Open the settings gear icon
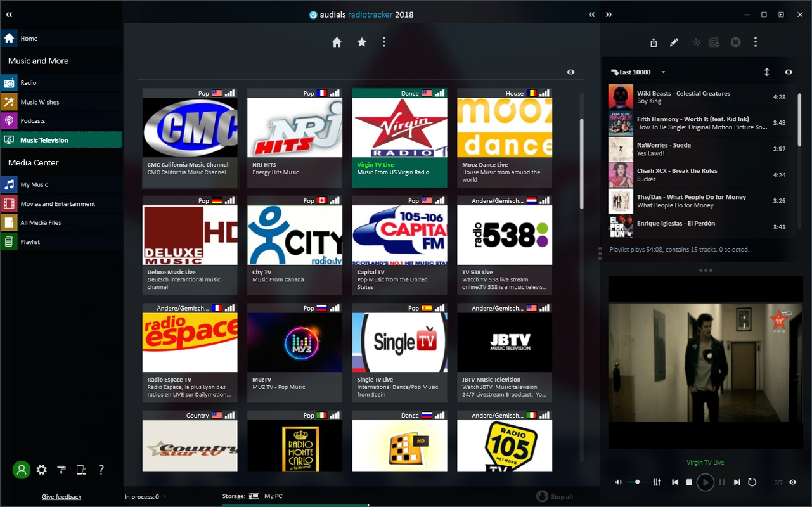 (x=42, y=470)
